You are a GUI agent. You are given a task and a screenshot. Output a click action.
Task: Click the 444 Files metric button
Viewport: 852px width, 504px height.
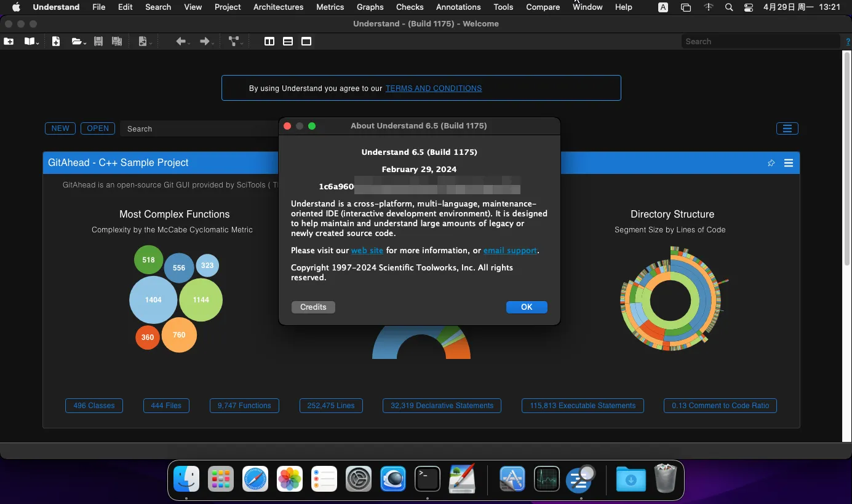click(166, 406)
